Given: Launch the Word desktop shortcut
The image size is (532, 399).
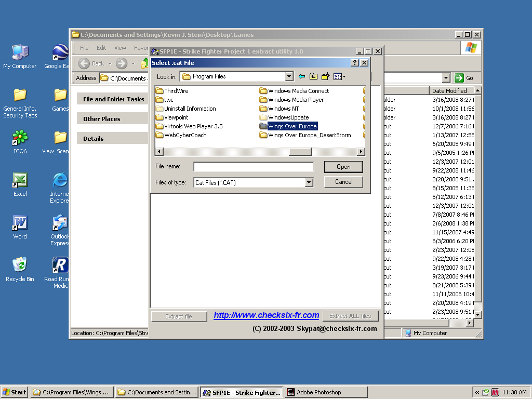Looking at the screenshot, I should tap(20, 228).
